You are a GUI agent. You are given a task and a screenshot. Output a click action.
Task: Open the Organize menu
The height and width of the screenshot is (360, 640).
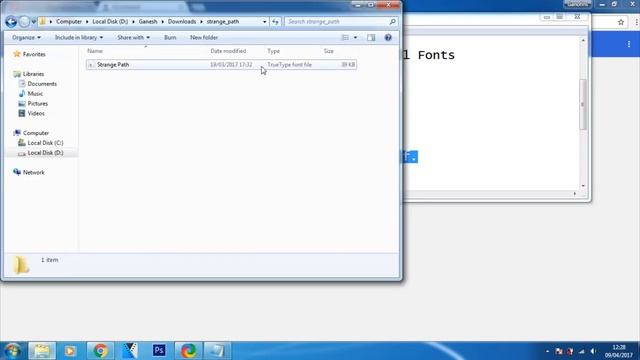[26, 38]
